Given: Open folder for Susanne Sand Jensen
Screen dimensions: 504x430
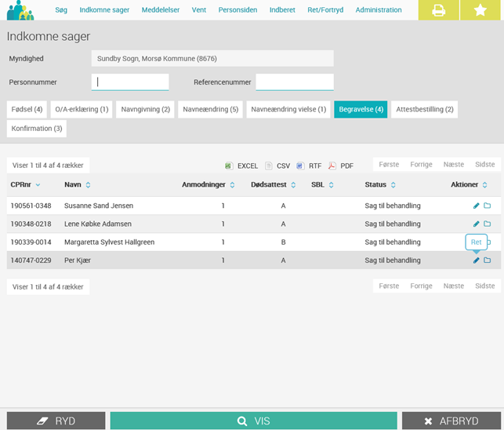Looking at the screenshot, I should [x=488, y=206].
